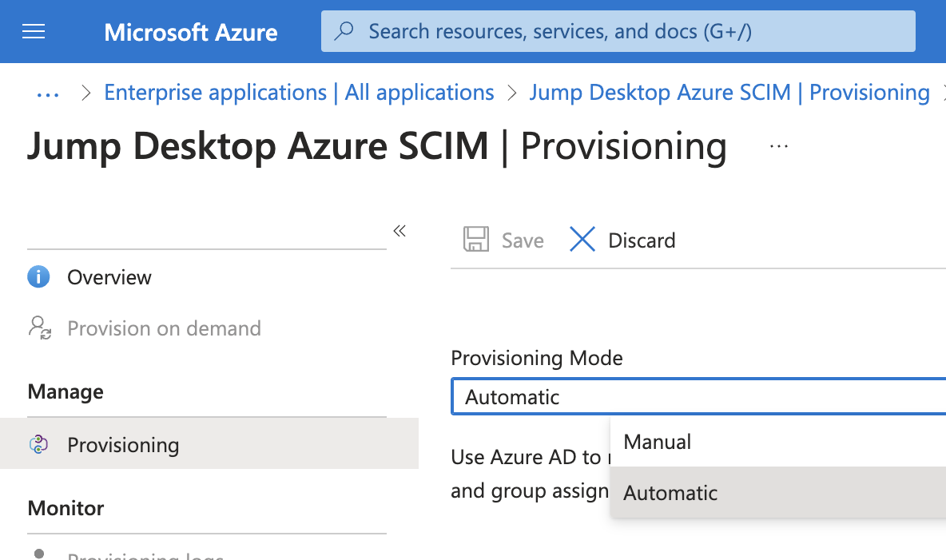The image size is (946, 560).
Task: Click the Provisioning Mode label
Action: click(x=536, y=358)
